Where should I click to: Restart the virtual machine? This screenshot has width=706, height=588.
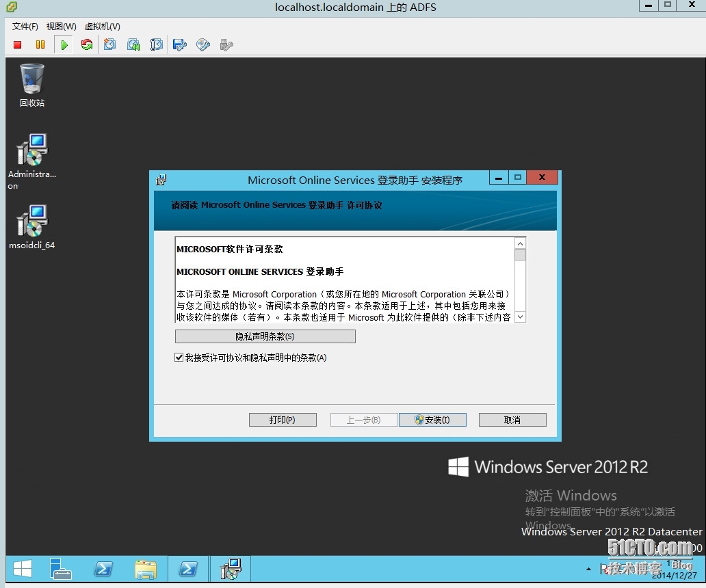tap(86, 44)
